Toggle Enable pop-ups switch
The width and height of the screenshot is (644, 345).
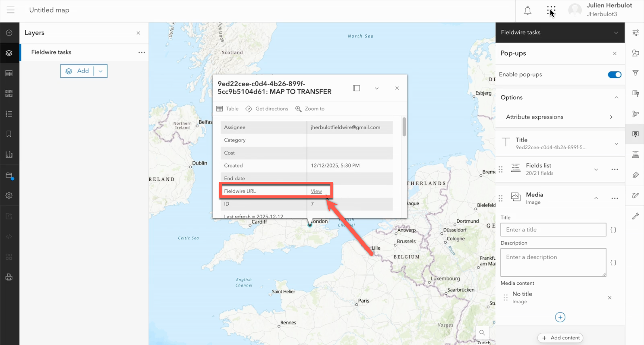(x=614, y=75)
